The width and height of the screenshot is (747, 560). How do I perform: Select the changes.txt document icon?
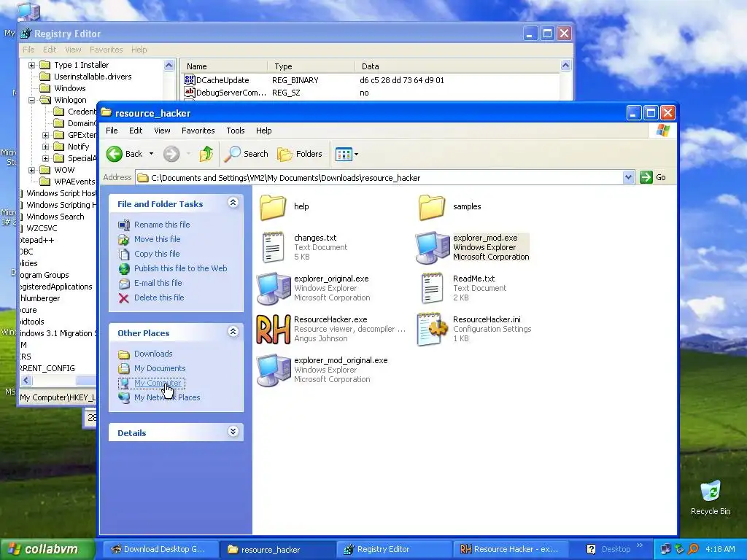(x=273, y=247)
